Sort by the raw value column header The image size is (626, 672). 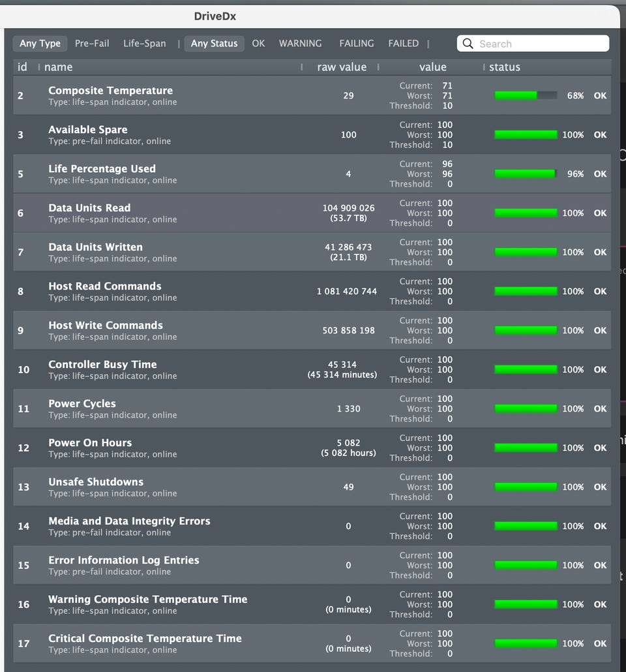[342, 67]
